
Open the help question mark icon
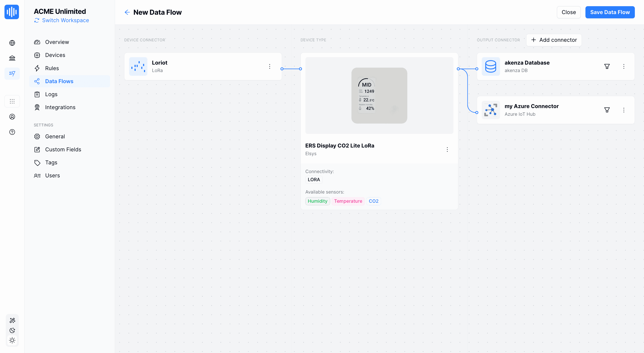pyautogui.click(x=12, y=132)
